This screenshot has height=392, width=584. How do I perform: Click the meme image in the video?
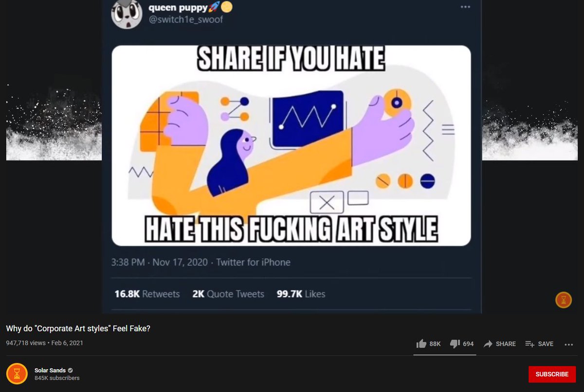(292, 145)
